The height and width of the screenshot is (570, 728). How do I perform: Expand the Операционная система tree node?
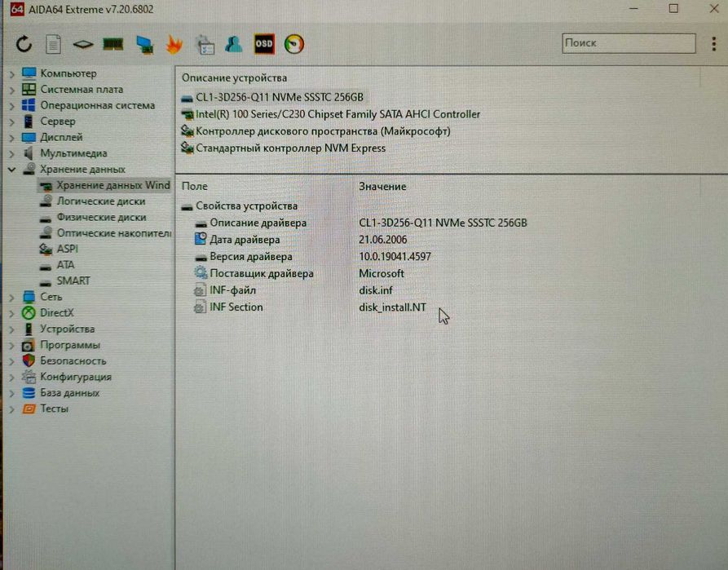point(12,106)
